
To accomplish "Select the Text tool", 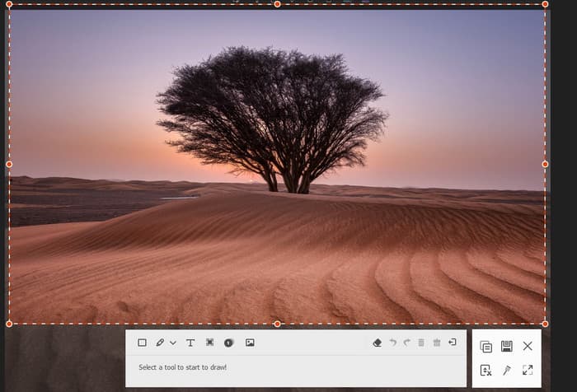I will pos(190,343).
